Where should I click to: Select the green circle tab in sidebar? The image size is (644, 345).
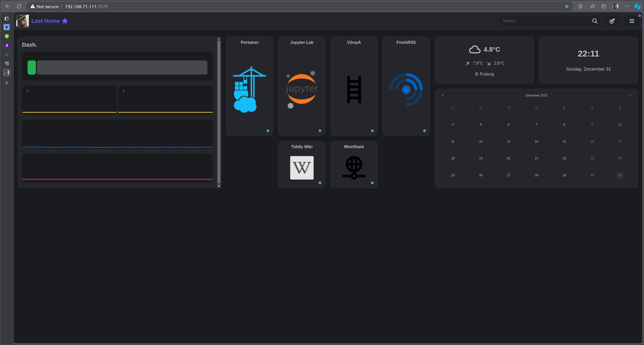[7, 36]
